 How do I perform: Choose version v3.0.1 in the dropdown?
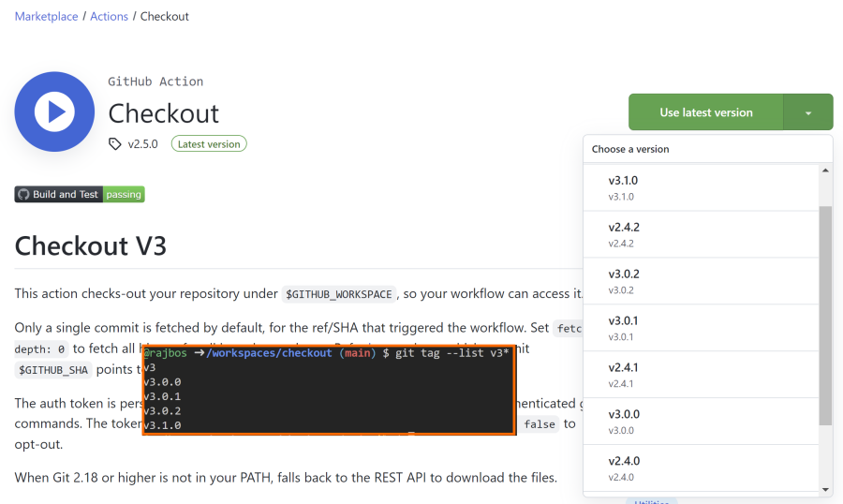(701, 328)
